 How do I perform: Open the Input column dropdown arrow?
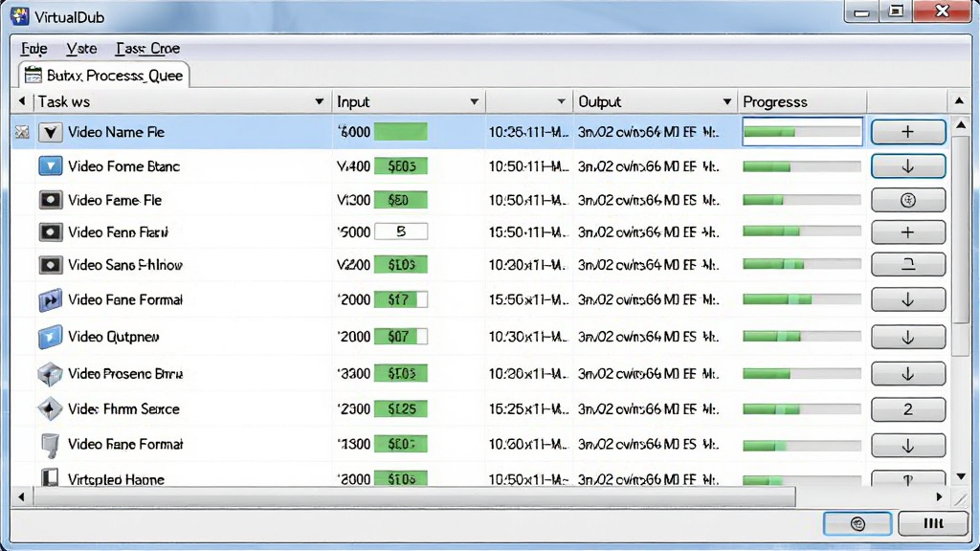pyautogui.click(x=475, y=101)
